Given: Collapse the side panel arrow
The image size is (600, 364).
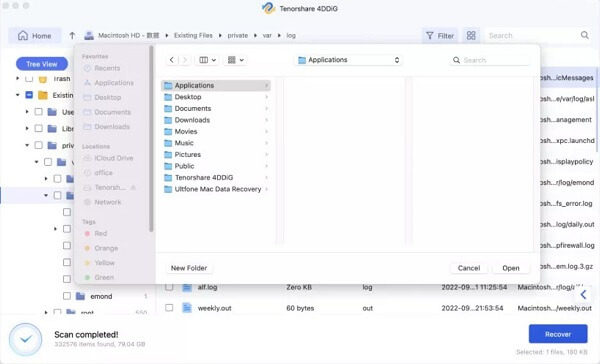Looking at the screenshot, I should point(583,294).
